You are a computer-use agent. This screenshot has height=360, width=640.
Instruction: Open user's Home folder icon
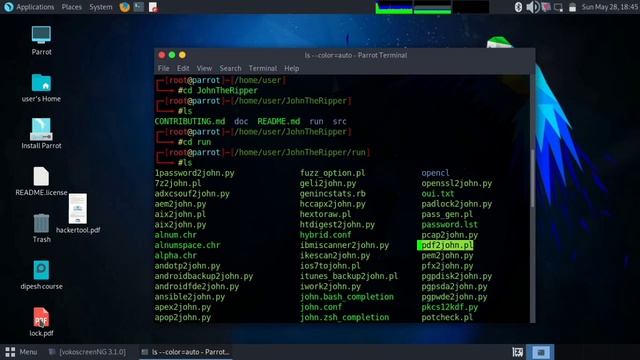pyautogui.click(x=41, y=88)
